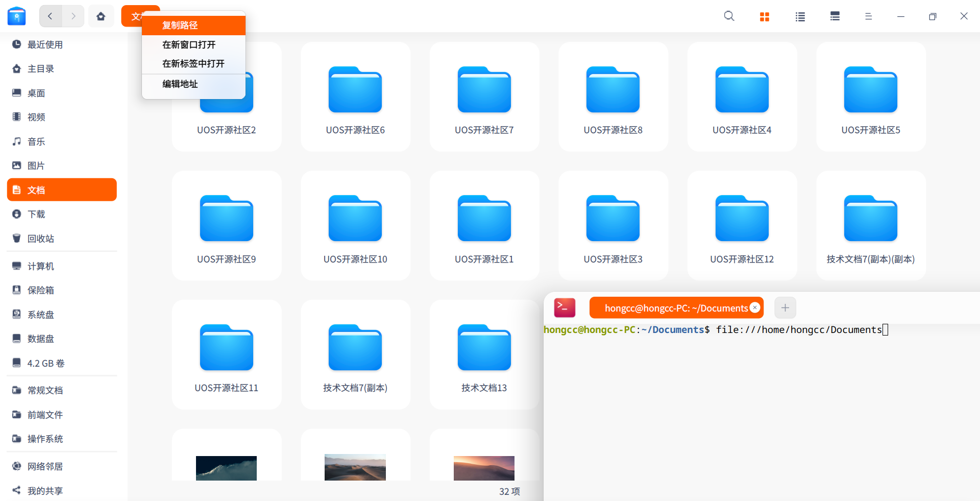Open 回收站 in sidebar
Screen dimensions: 980x501
[62, 238]
